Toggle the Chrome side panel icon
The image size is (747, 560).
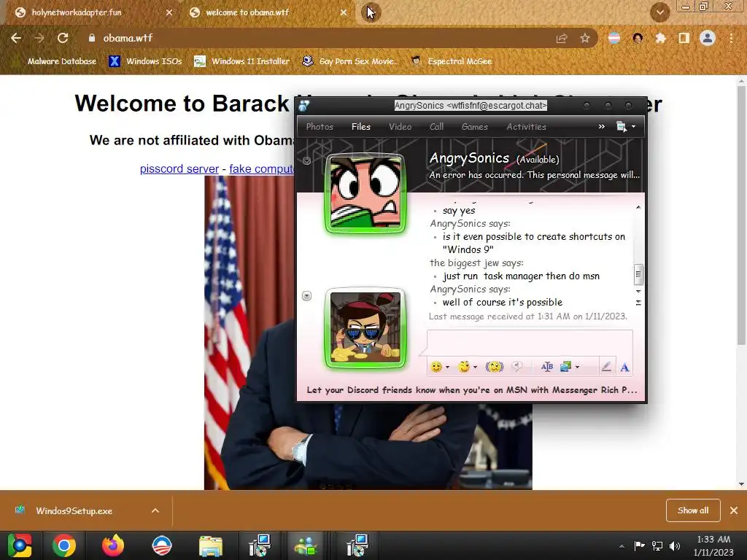tap(684, 38)
